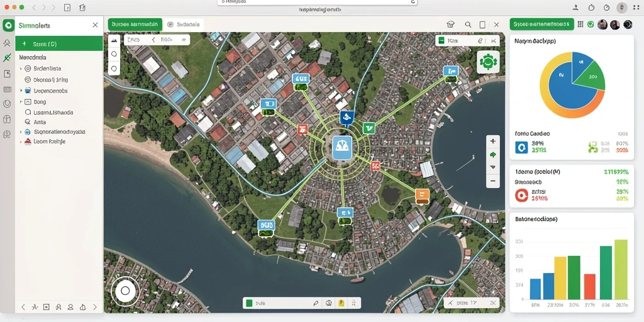Expand the Ueom Poehjle tree row
Screen dimensions: 644x322
(x=21, y=142)
